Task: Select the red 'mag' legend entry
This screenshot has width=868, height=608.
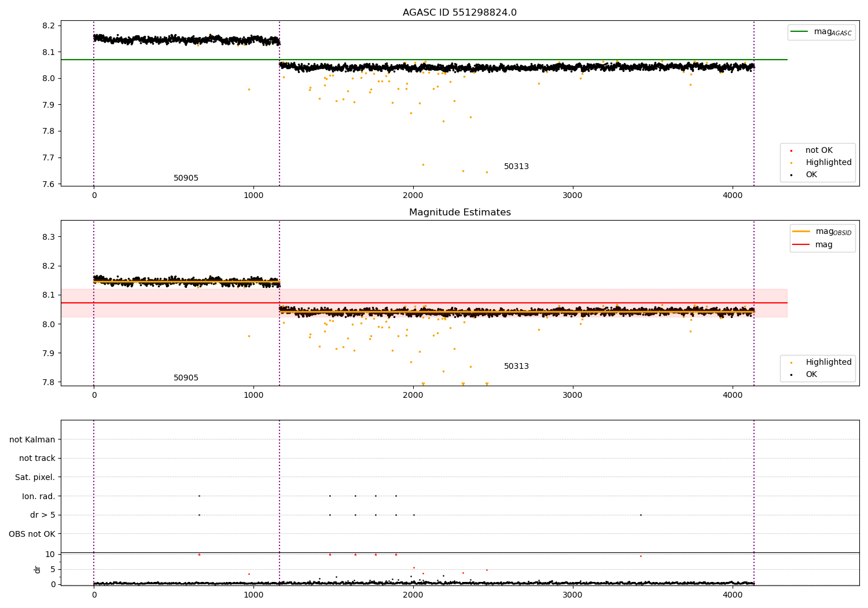Action: point(813,245)
